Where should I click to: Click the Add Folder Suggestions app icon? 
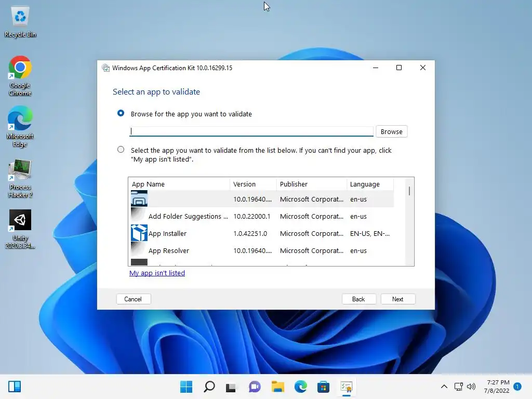(139, 216)
